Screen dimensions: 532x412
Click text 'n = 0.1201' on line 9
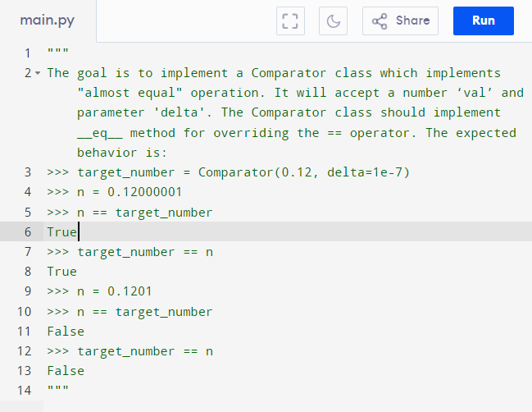coord(114,291)
